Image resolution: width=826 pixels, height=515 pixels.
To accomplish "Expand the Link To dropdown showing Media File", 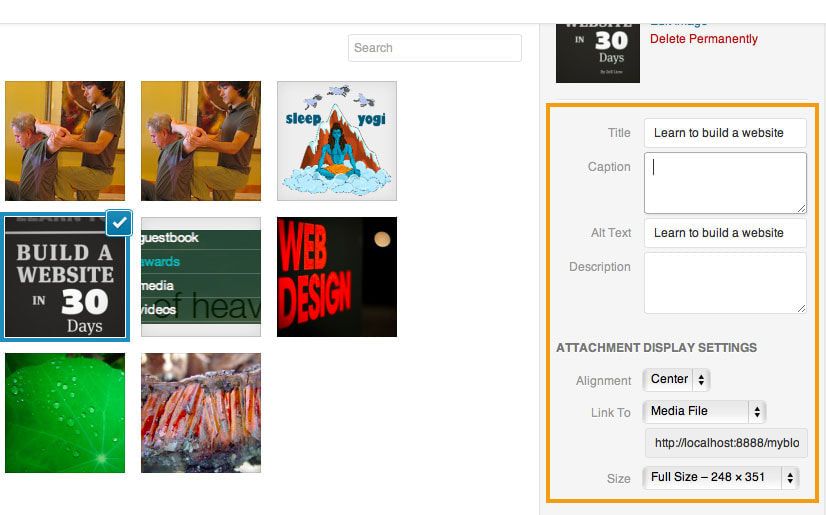I will click(705, 411).
